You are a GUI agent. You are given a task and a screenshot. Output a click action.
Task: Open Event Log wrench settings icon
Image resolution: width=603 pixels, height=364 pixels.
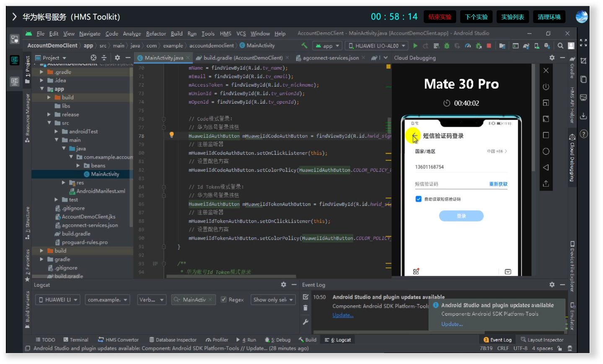(305, 322)
